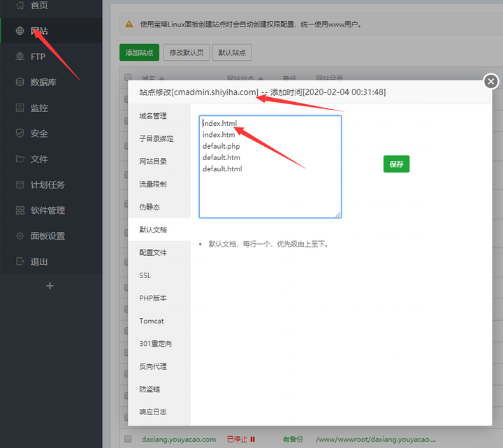Image resolution: width=503 pixels, height=448 pixels.
Task: Click the 默认站点 button
Action: tap(232, 52)
